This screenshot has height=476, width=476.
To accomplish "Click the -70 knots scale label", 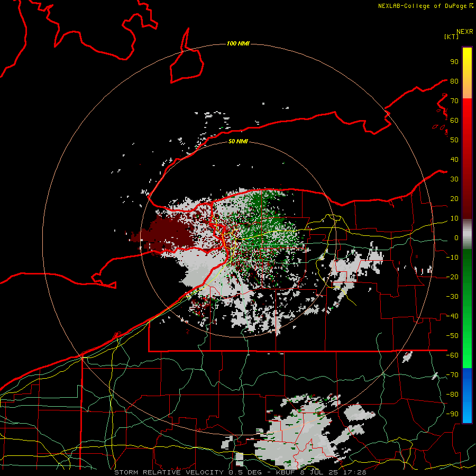I will click(x=452, y=375).
